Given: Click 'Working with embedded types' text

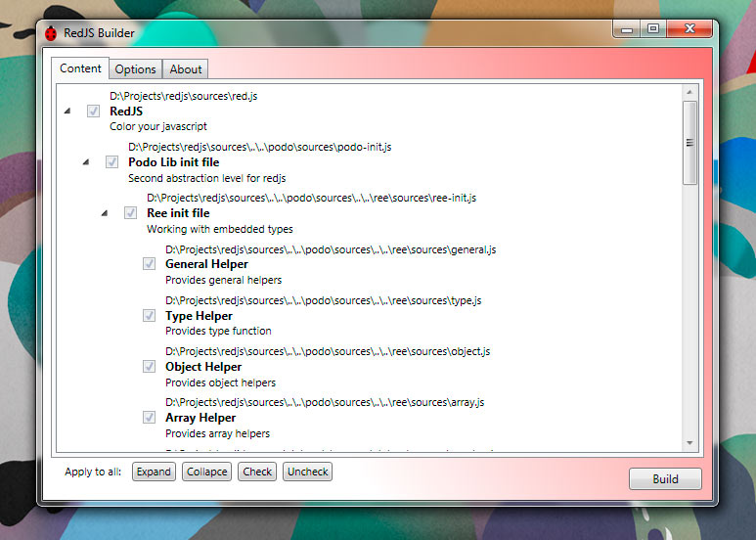Looking at the screenshot, I should tap(220, 229).
